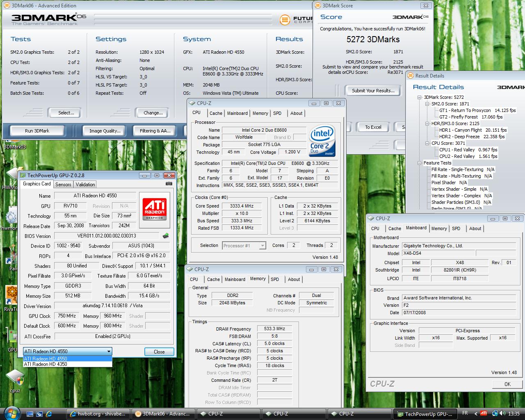Click Switch Between Windows quick launch icon
The width and height of the screenshot is (525, 420).
[x=39, y=414]
